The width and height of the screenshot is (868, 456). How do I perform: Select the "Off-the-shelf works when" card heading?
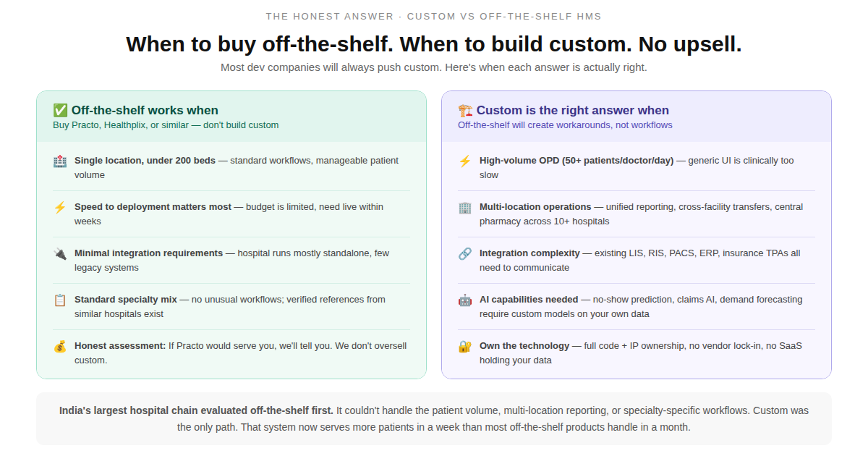pos(145,110)
